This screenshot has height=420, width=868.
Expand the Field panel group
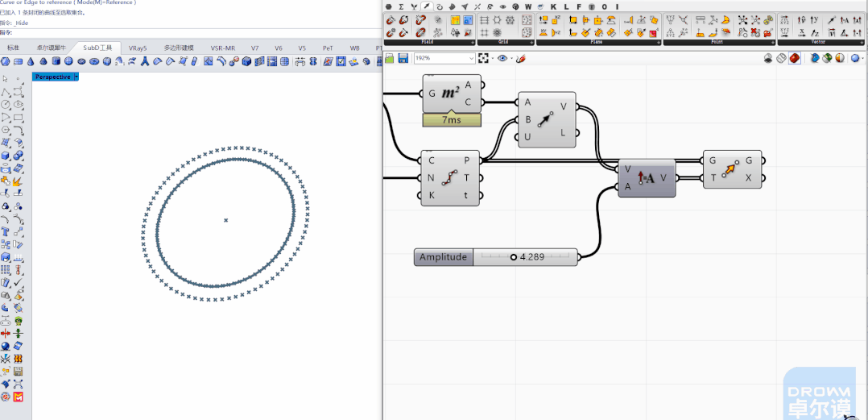point(472,42)
